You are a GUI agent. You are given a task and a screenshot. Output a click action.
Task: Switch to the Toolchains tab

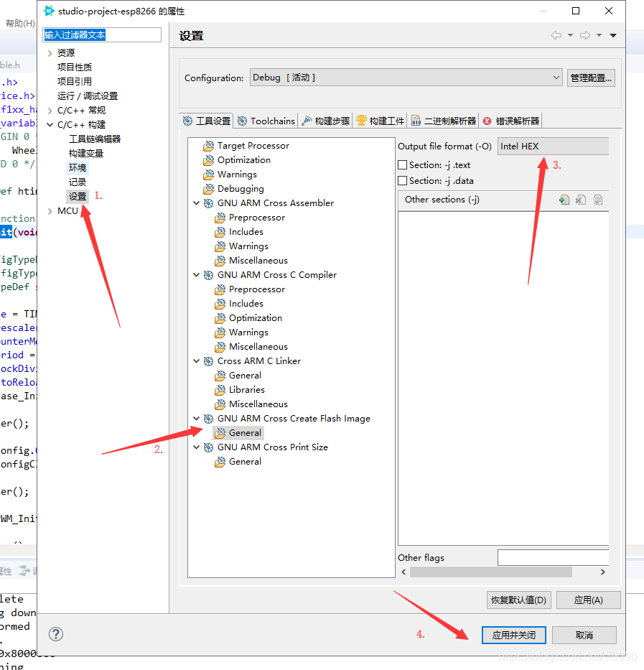[x=266, y=121]
